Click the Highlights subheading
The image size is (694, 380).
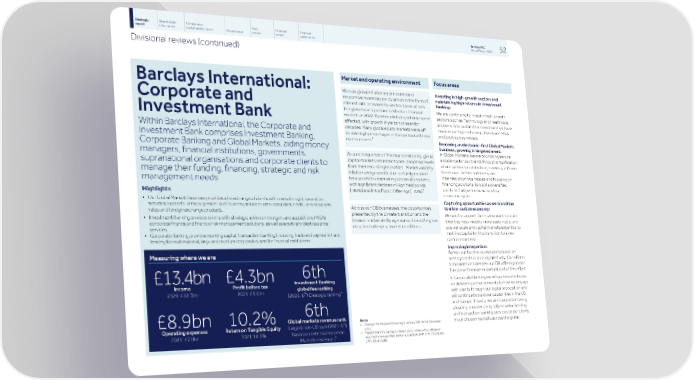pyautogui.click(x=156, y=188)
